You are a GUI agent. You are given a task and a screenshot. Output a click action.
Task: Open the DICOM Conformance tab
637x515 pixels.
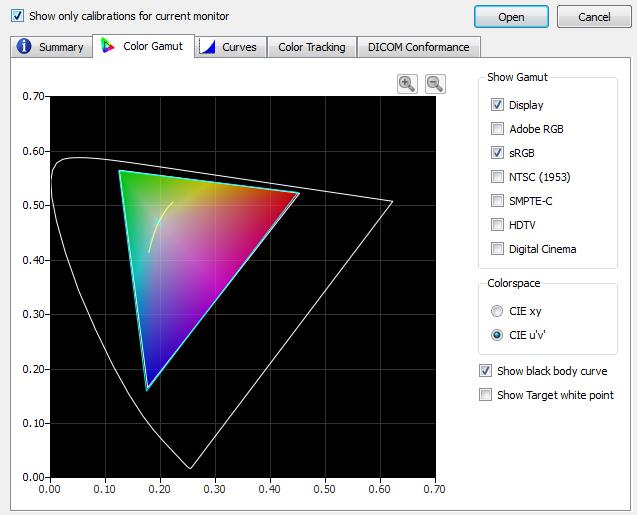point(418,47)
